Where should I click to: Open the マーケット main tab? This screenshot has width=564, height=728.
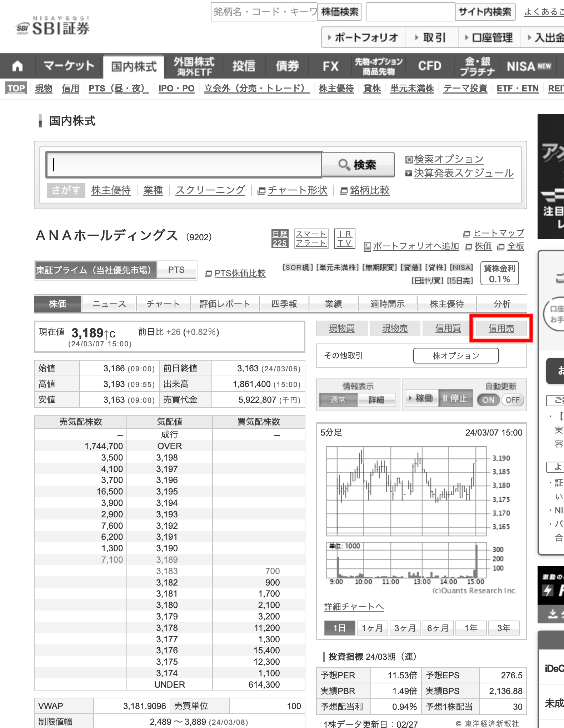click(69, 66)
